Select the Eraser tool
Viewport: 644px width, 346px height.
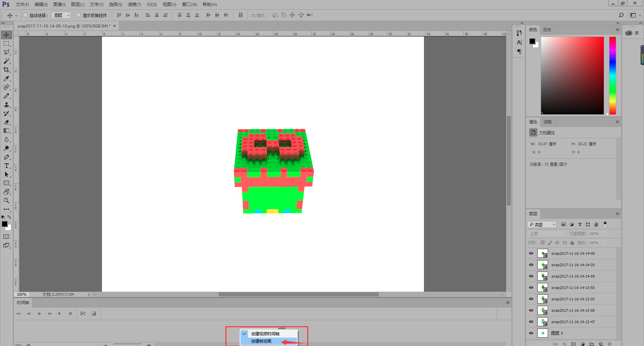[x=6, y=122]
